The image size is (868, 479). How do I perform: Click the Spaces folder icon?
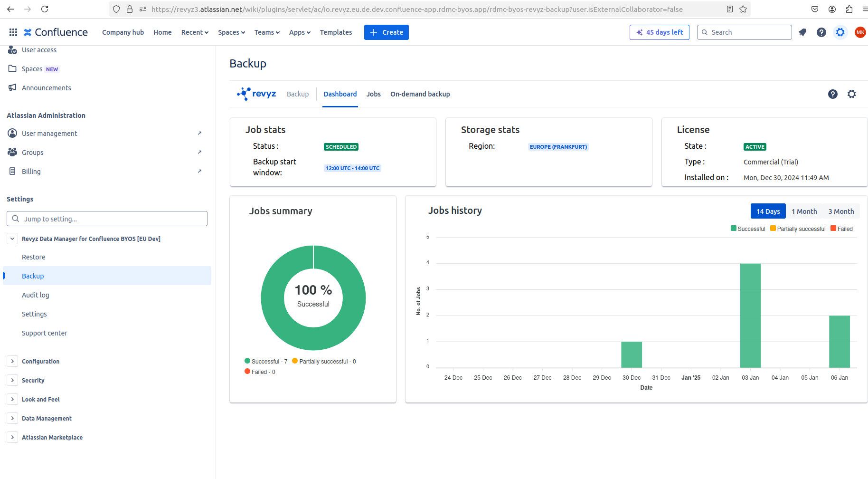pyautogui.click(x=12, y=68)
